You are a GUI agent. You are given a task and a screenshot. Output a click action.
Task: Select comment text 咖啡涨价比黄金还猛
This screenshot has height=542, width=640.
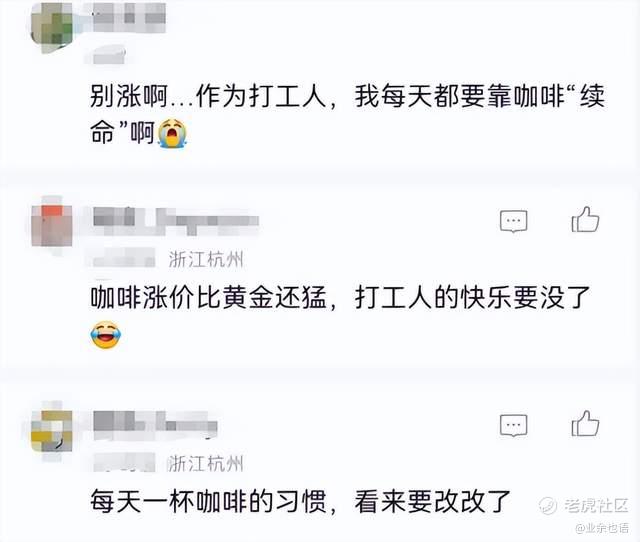(208, 298)
